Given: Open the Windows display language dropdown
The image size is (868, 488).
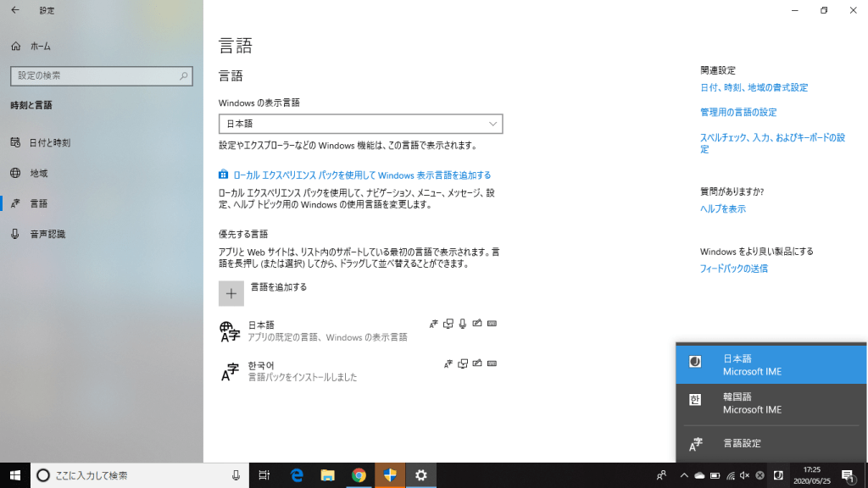Looking at the screenshot, I should [360, 124].
